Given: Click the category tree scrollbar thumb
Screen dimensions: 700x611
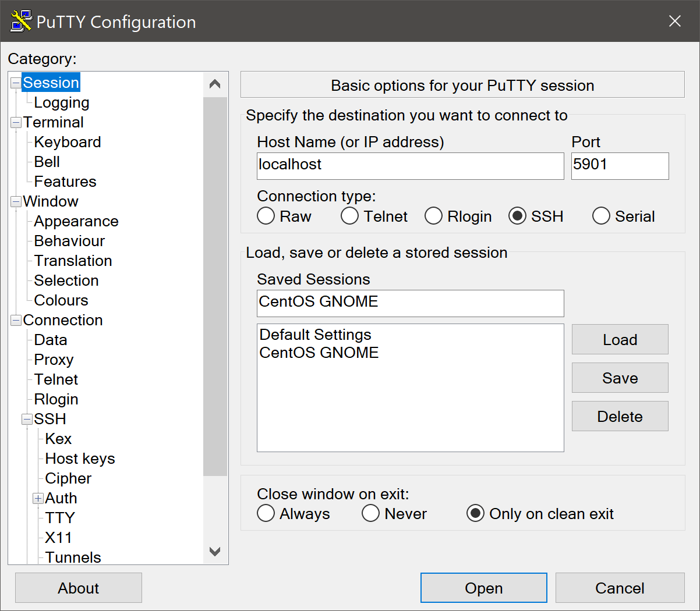Looking at the screenshot, I should pos(215,286).
